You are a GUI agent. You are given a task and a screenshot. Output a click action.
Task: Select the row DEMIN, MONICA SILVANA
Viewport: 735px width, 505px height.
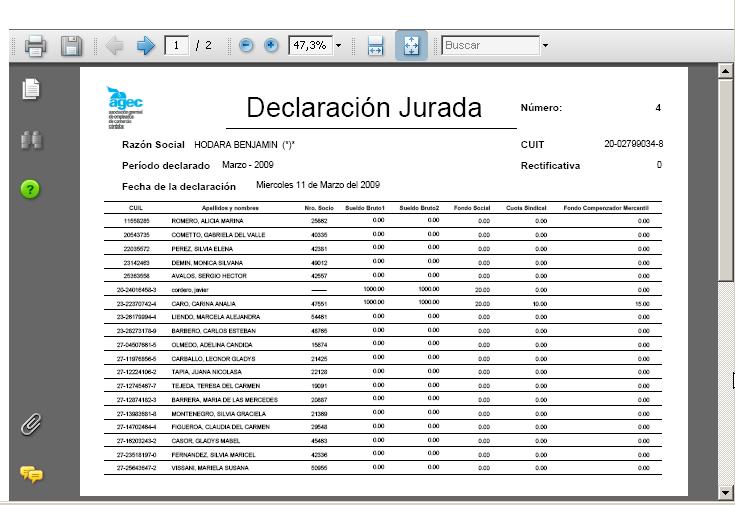[x=383, y=263]
